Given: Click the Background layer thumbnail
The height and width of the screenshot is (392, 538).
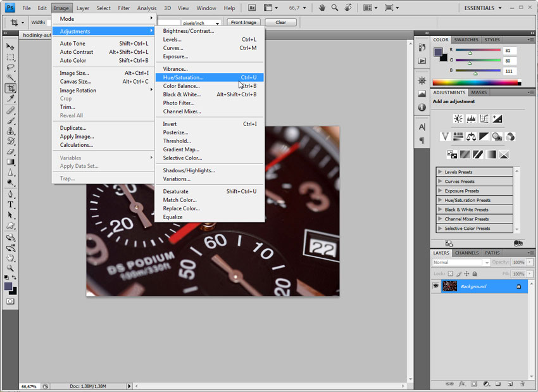Looking at the screenshot, I should (449, 286).
